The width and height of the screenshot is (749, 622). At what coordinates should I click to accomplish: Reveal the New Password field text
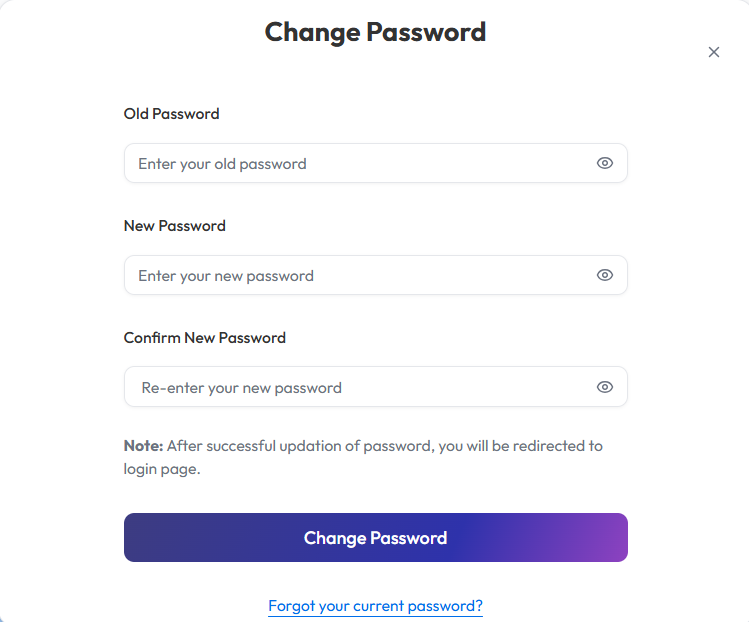pos(604,275)
